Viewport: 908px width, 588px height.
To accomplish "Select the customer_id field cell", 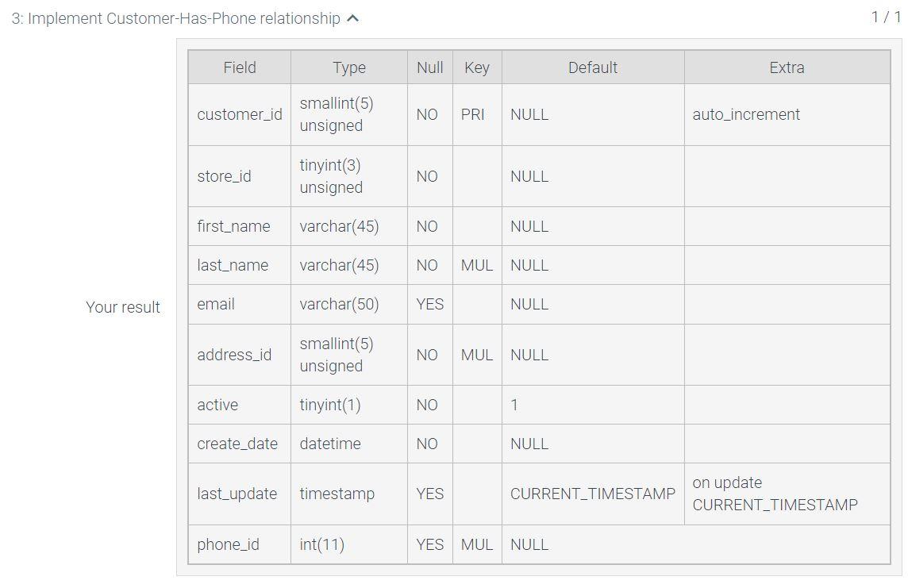I will 239,114.
